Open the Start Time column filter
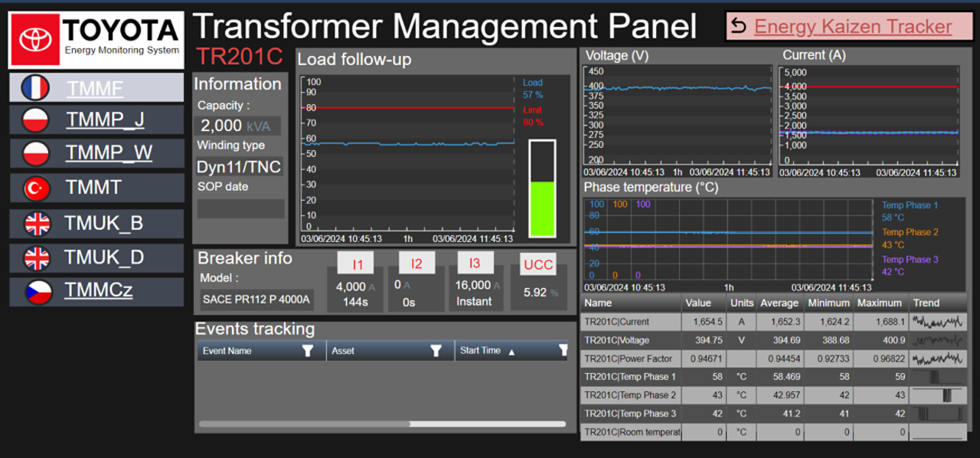This screenshot has width=980, height=458. pos(563,351)
